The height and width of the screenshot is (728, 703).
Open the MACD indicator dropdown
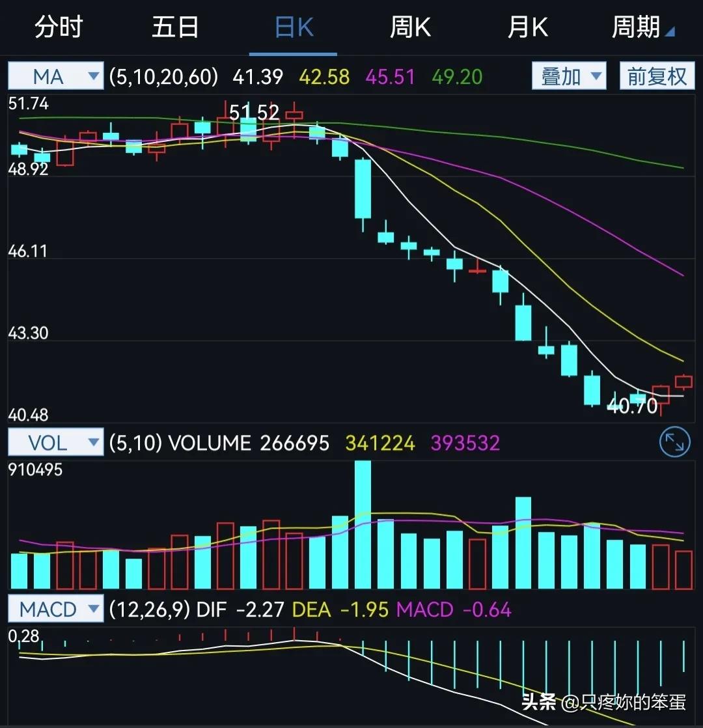coord(56,609)
